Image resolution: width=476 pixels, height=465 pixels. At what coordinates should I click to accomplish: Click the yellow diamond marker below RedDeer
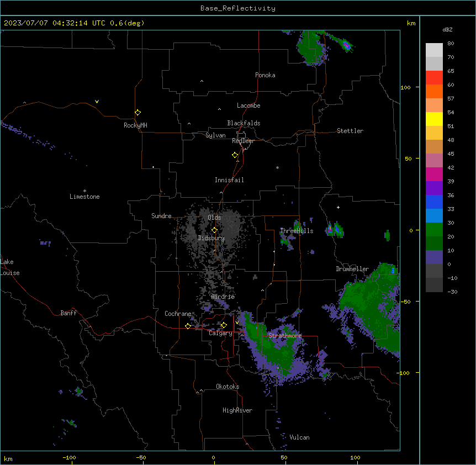click(235, 155)
